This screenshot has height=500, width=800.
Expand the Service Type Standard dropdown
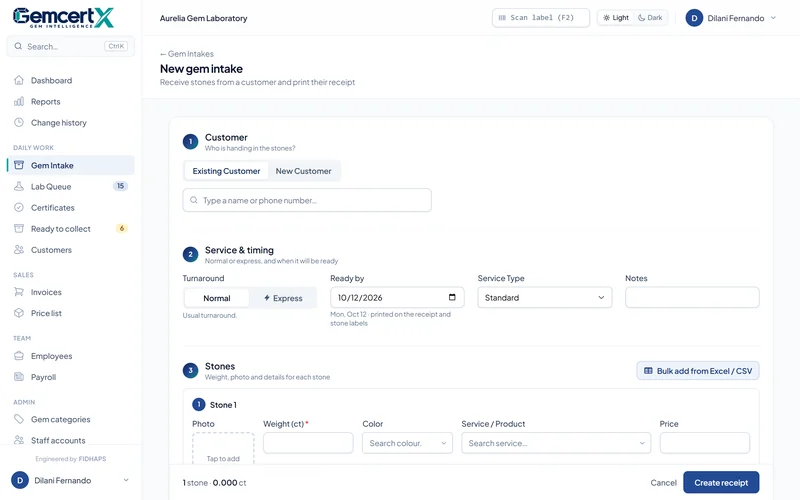544,297
